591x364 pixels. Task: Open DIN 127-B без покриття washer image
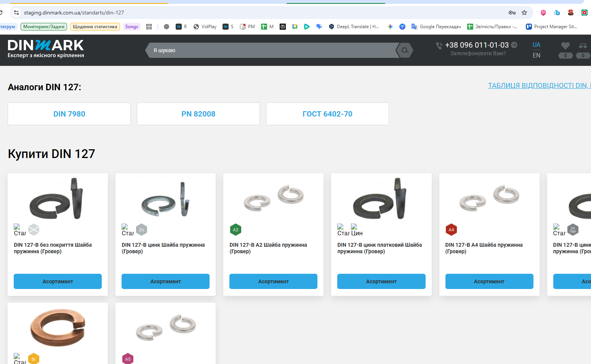58,198
